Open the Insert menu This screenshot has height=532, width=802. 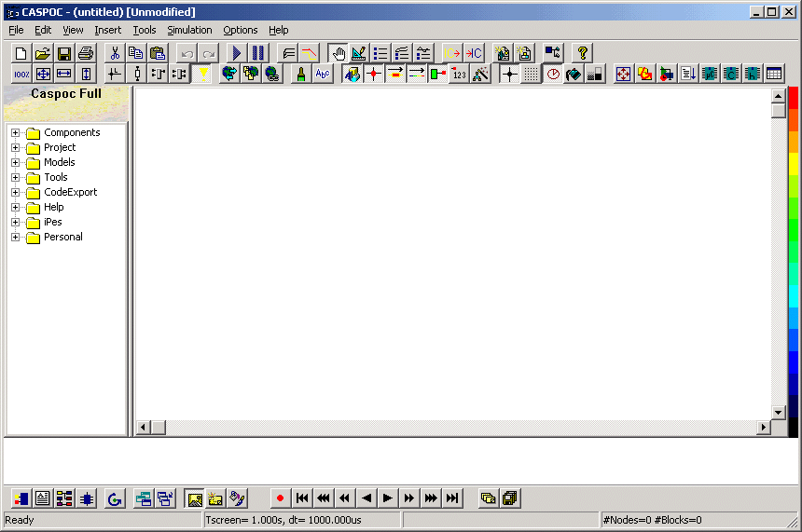(x=108, y=30)
